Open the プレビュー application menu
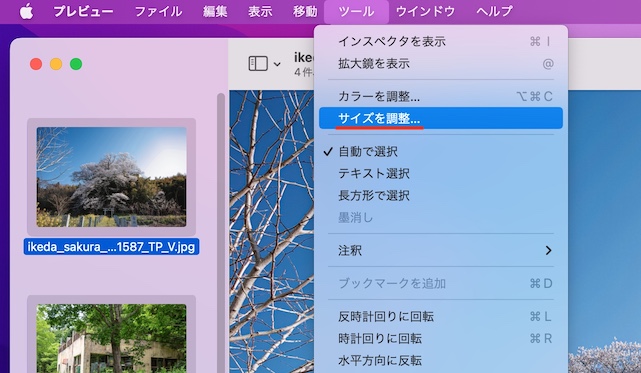This screenshot has width=641, height=373. point(83,11)
